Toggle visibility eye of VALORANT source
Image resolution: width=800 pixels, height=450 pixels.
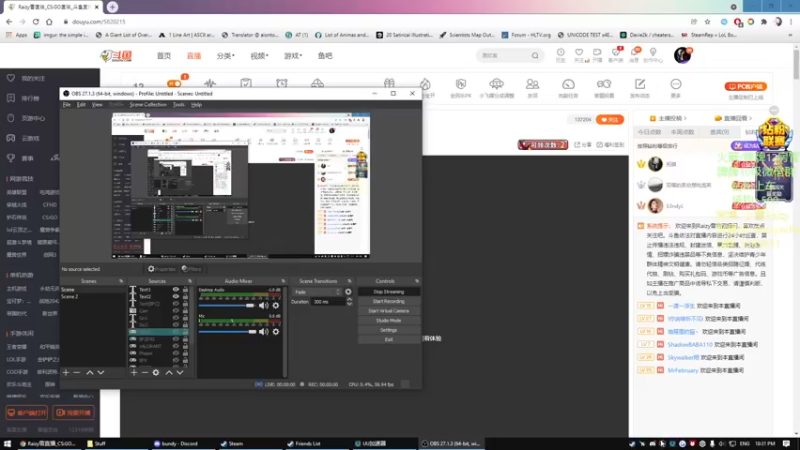click(176, 346)
